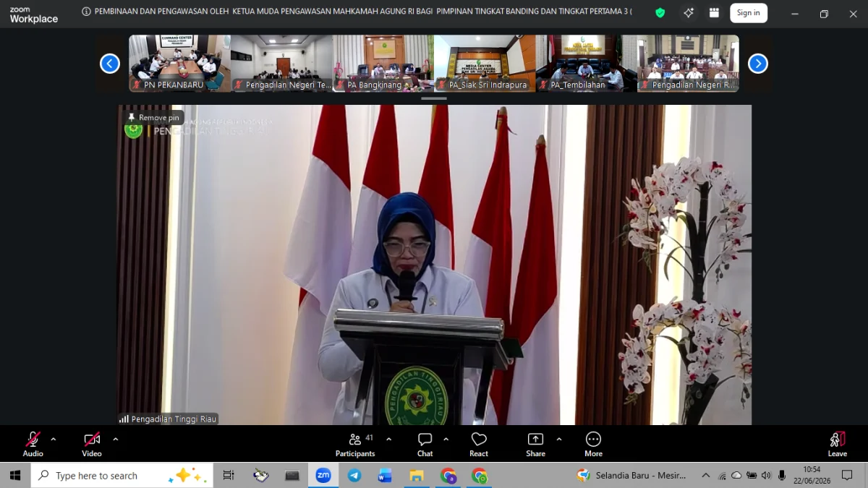Screen dimensions: 868x488
Task: Select the Pengadilan Negeri R... thumbnail
Action: pos(688,64)
